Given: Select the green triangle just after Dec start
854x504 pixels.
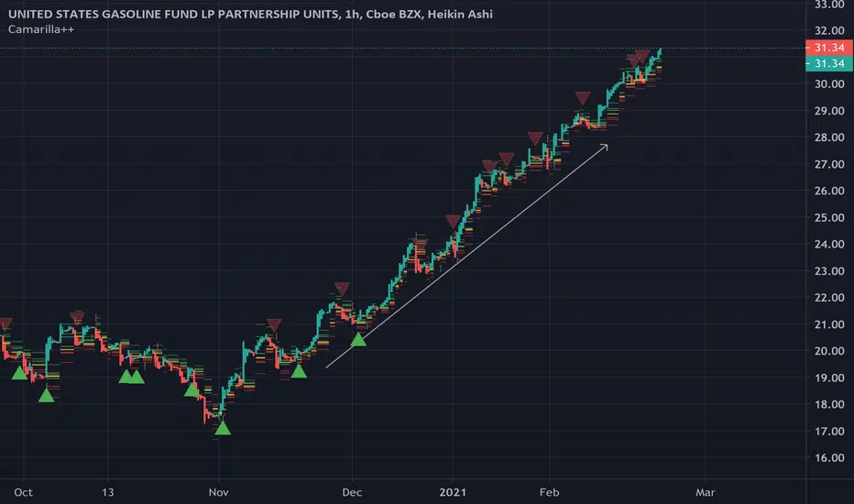Looking at the screenshot, I should tap(358, 339).
